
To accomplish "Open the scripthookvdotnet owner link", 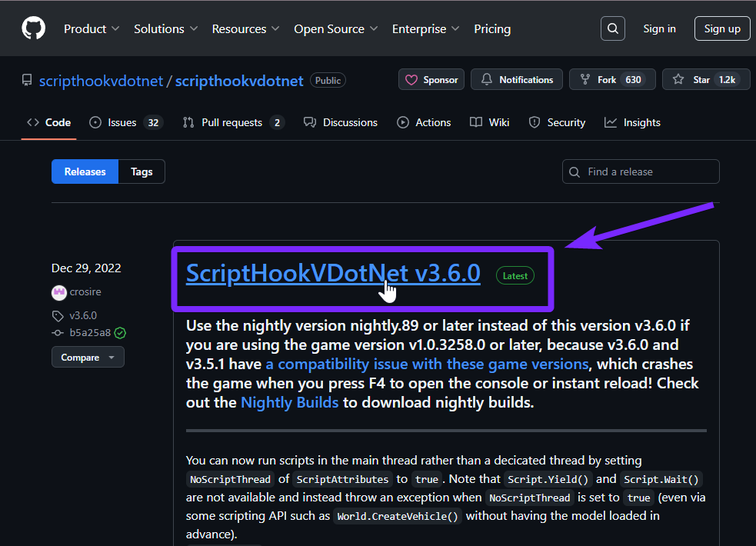I will (101, 81).
